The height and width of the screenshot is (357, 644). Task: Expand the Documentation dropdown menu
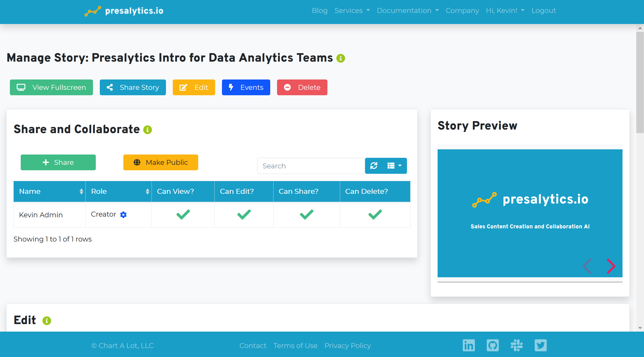tap(407, 11)
